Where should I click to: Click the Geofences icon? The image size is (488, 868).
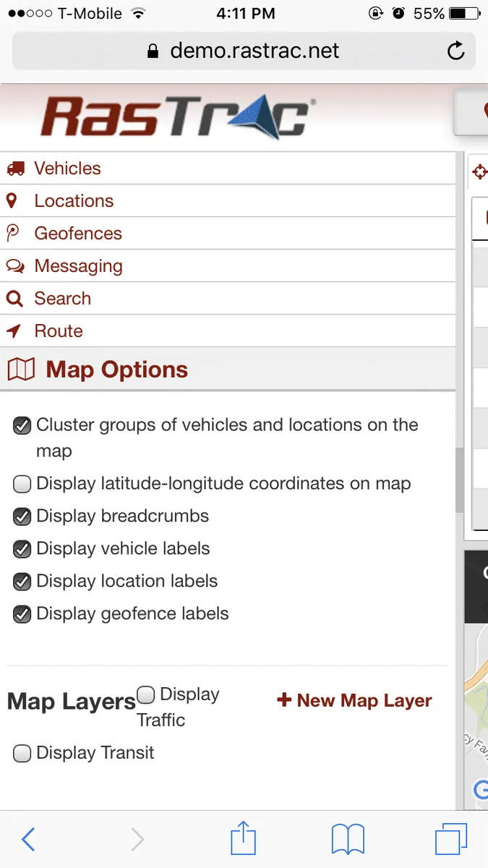tap(13, 234)
